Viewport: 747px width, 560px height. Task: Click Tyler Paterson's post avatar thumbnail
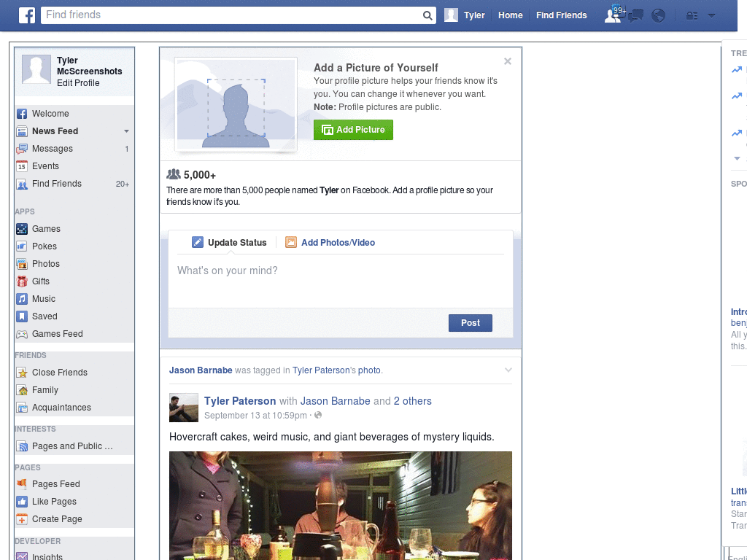pyautogui.click(x=184, y=408)
